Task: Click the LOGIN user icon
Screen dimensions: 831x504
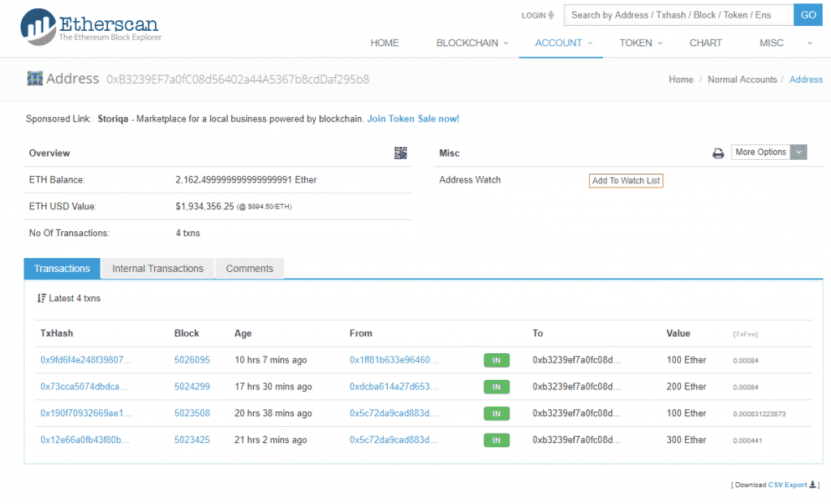Action: (x=552, y=15)
